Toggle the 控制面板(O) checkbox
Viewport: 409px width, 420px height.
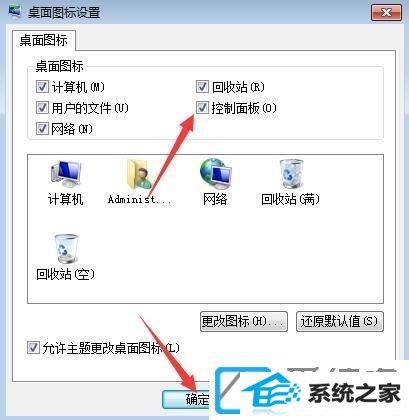(x=202, y=108)
